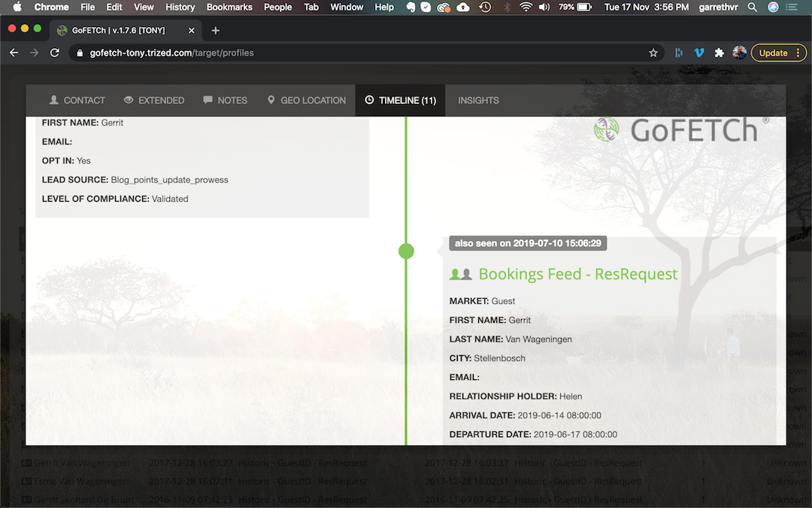The width and height of the screenshot is (812, 508).
Task: Click the 'CITY: Stellenbosch' line
Action: click(487, 358)
